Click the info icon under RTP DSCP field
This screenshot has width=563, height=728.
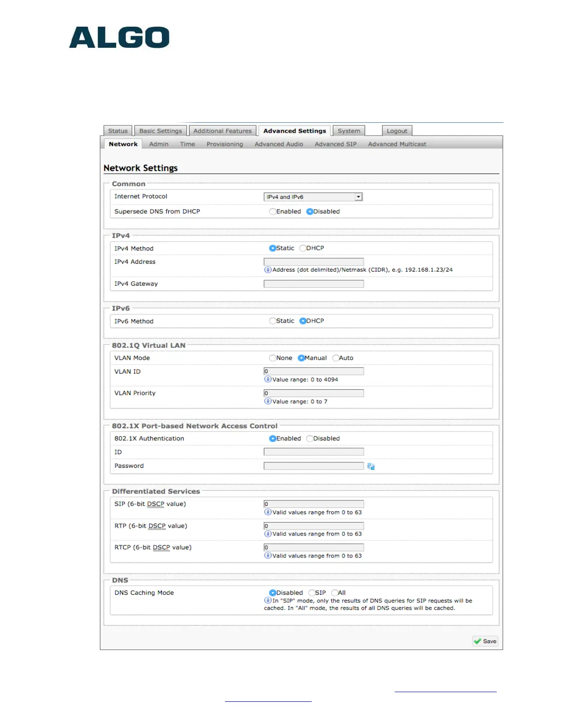(268, 534)
